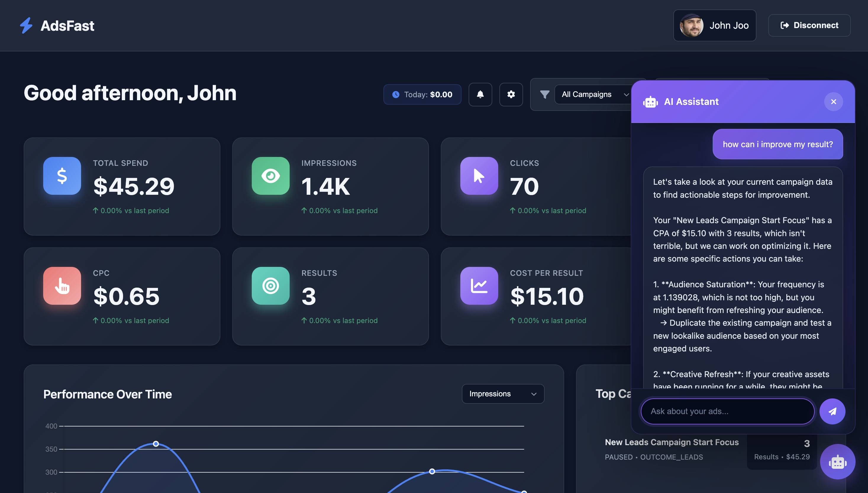Open the settings gear icon
Image resolution: width=868 pixels, height=493 pixels.
pos(511,95)
